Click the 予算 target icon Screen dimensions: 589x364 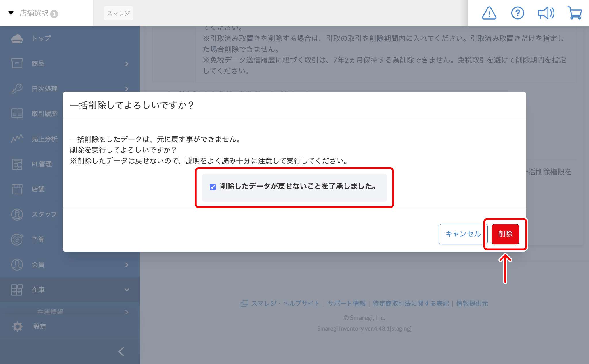point(17,239)
